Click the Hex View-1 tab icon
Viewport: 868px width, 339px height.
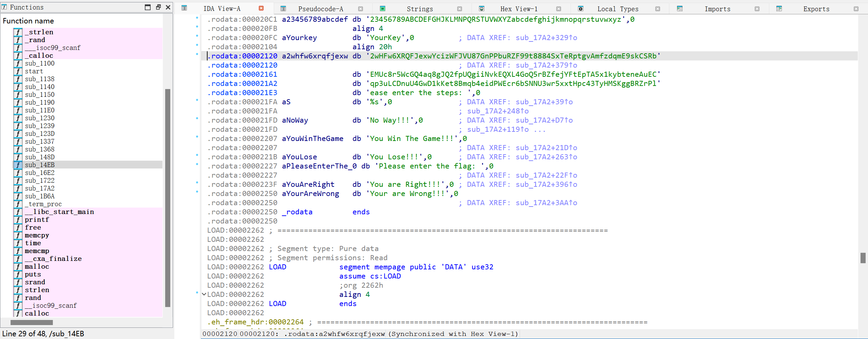pos(481,9)
